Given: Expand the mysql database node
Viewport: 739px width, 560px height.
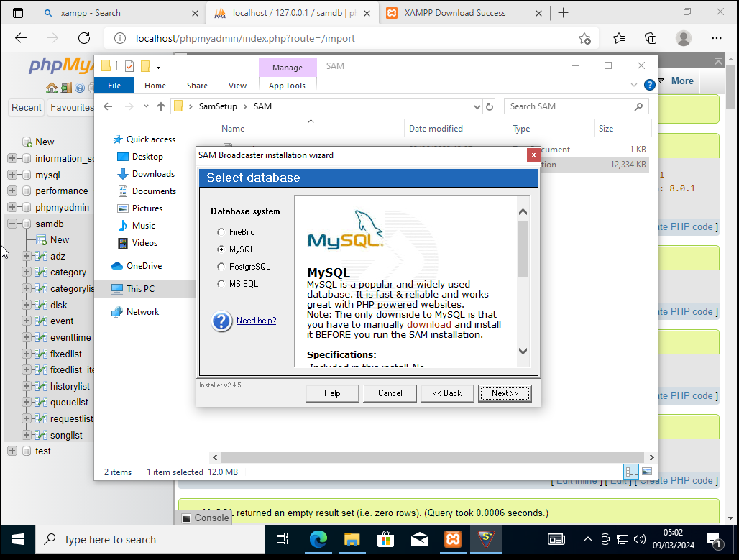Looking at the screenshot, I should (12, 175).
